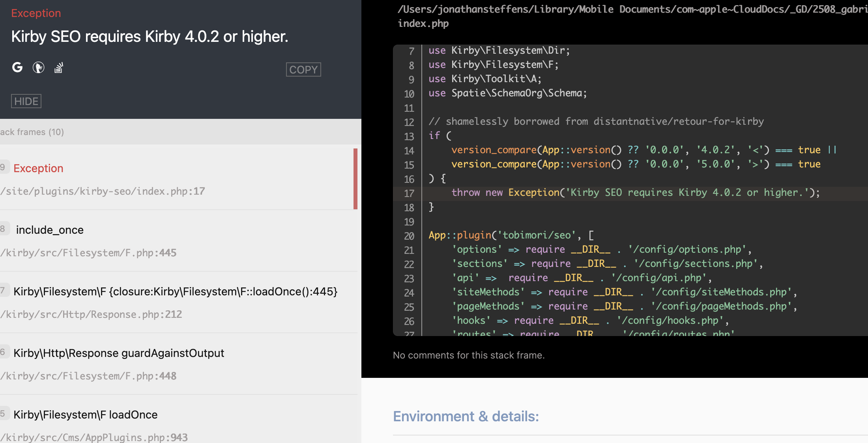The image size is (868, 443).
Task: Search the error on Google
Action: click(17, 68)
